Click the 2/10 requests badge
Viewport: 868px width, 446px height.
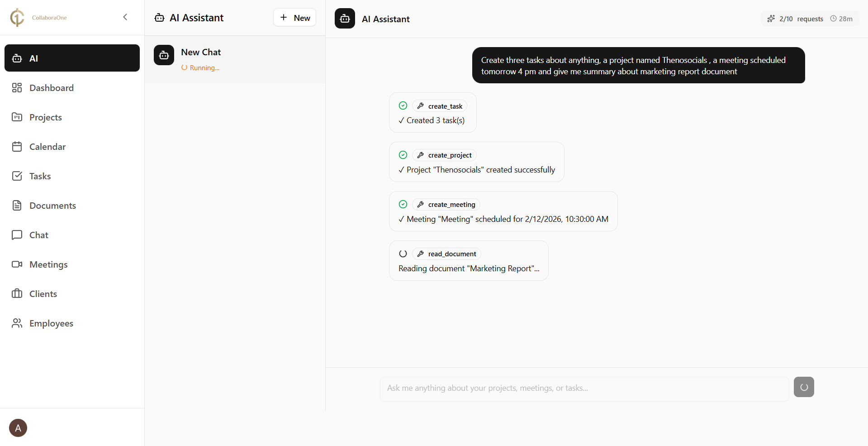[x=795, y=19]
